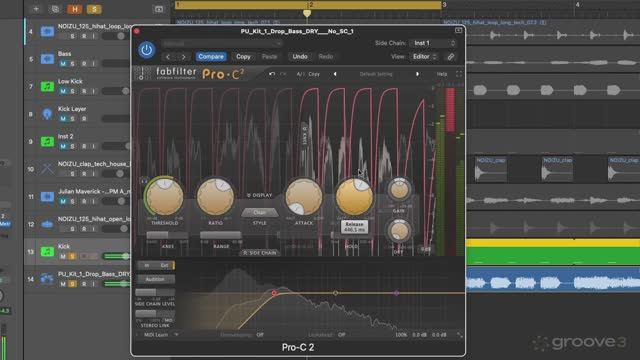This screenshot has height=360, width=640.
Task: Click the FabFilter undo arrow icon
Action: point(272,74)
